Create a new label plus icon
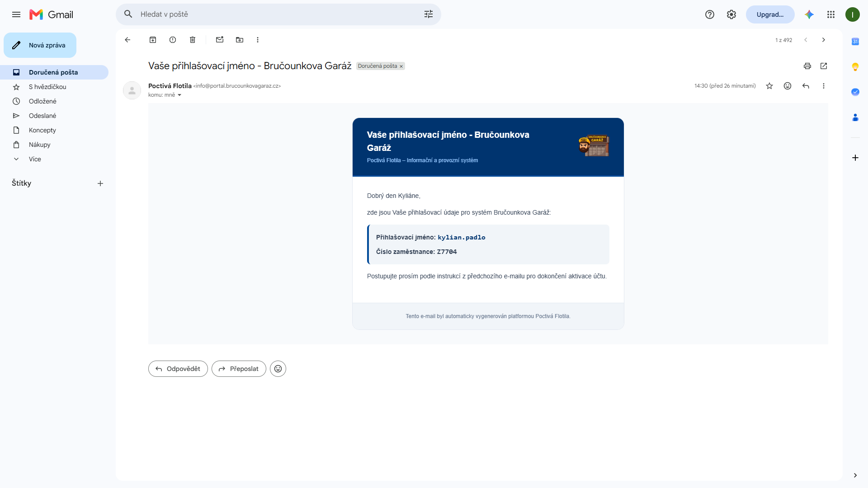This screenshot has height=488, width=868. tap(100, 183)
